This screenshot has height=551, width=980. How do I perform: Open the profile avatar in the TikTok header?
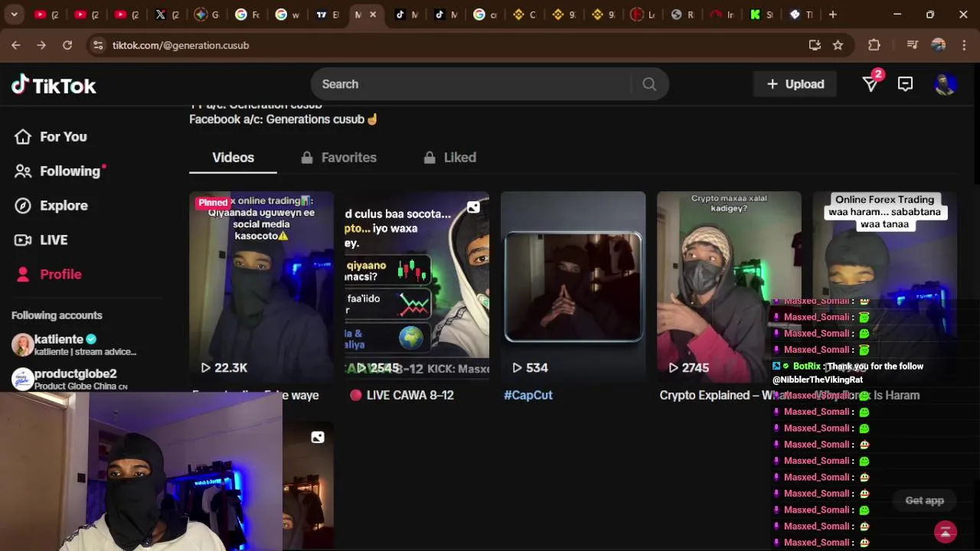click(x=946, y=84)
